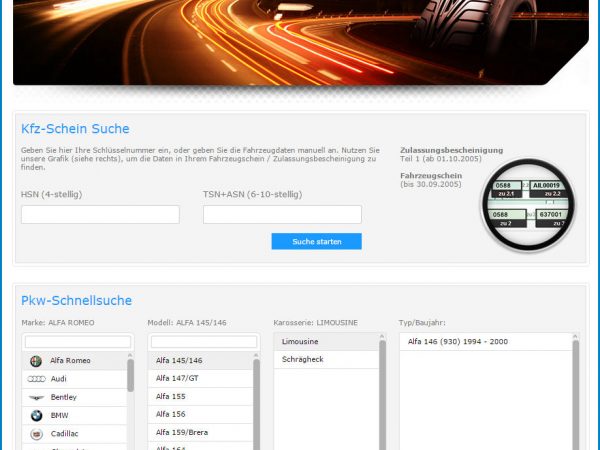
Task: Select model Alfa 159/Brera
Action: [201, 432]
